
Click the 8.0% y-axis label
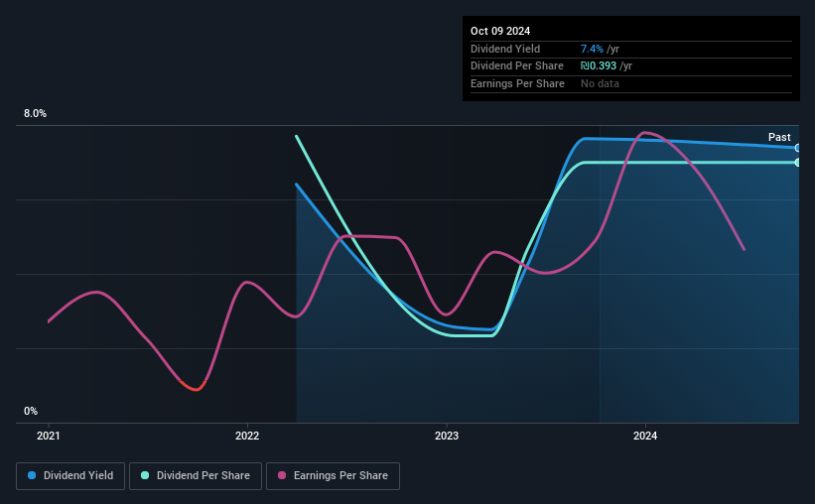click(36, 114)
